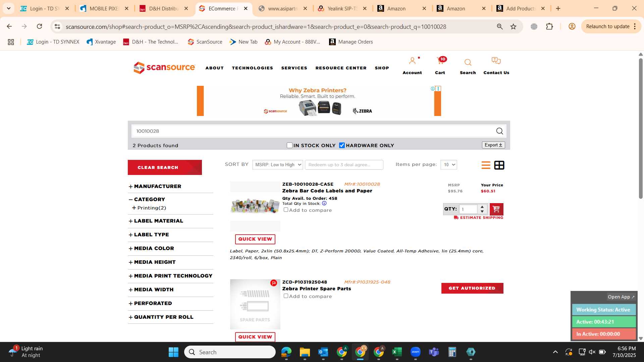
Task: Click the browser Reload page icon
Action: (40, 26)
